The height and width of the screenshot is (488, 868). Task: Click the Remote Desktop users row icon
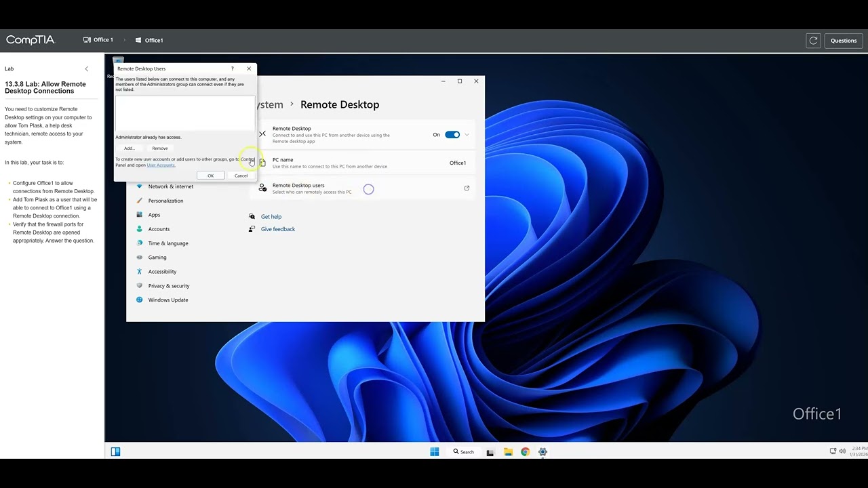pos(262,188)
